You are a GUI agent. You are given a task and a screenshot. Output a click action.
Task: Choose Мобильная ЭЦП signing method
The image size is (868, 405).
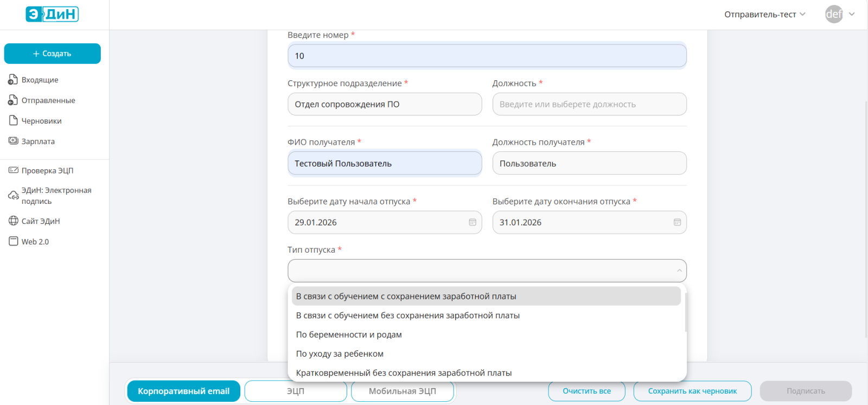click(x=402, y=391)
